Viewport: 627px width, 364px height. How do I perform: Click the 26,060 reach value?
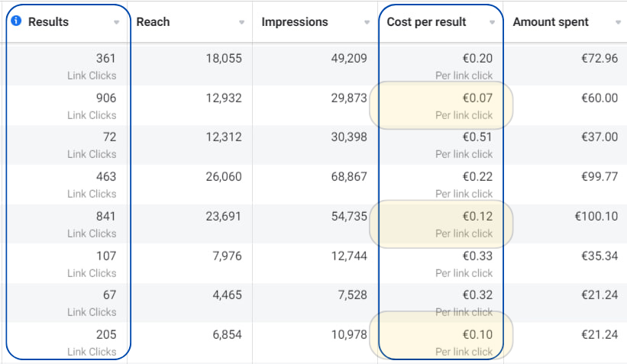[x=223, y=176]
